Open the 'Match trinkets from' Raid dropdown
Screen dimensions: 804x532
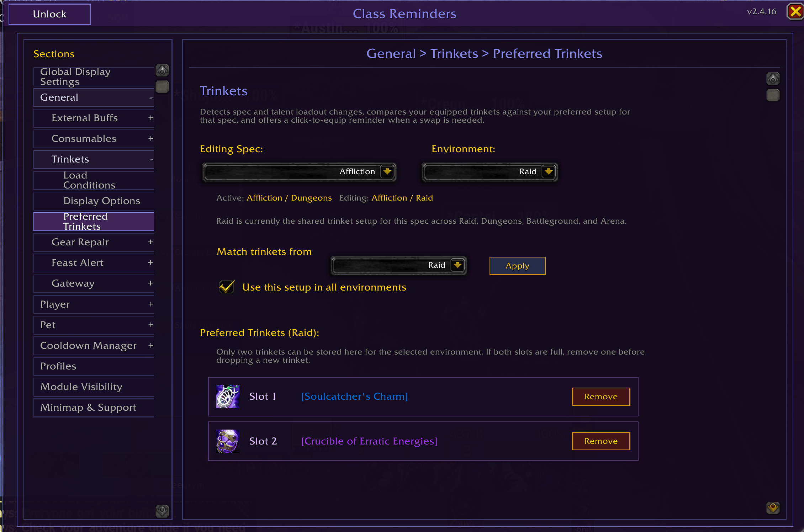click(x=399, y=265)
